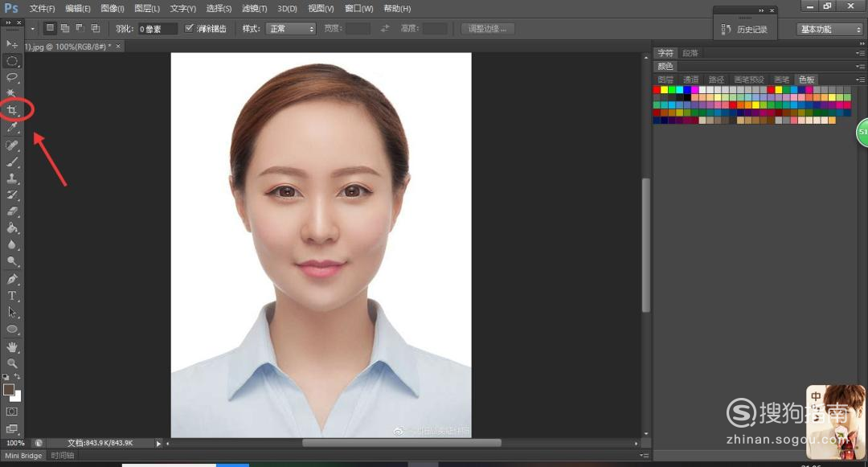868x467 pixels.
Task: Click the Add to selection mode icon
Action: 65,27
